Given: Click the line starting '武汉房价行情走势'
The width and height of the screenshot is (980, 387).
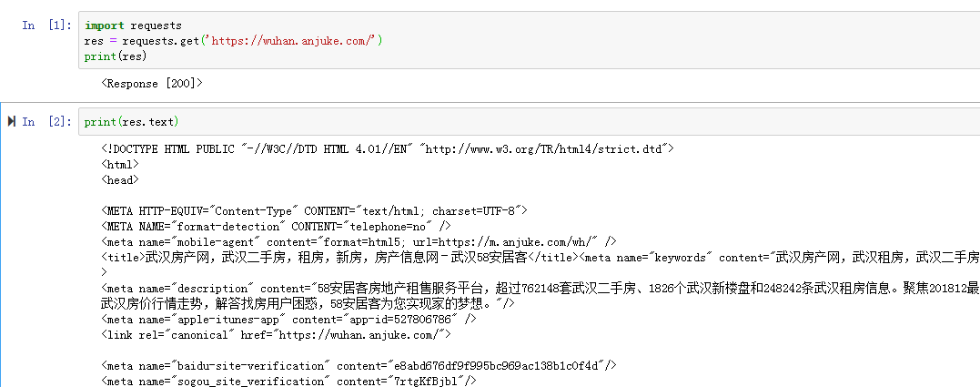Looking at the screenshot, I should (308, 303).
